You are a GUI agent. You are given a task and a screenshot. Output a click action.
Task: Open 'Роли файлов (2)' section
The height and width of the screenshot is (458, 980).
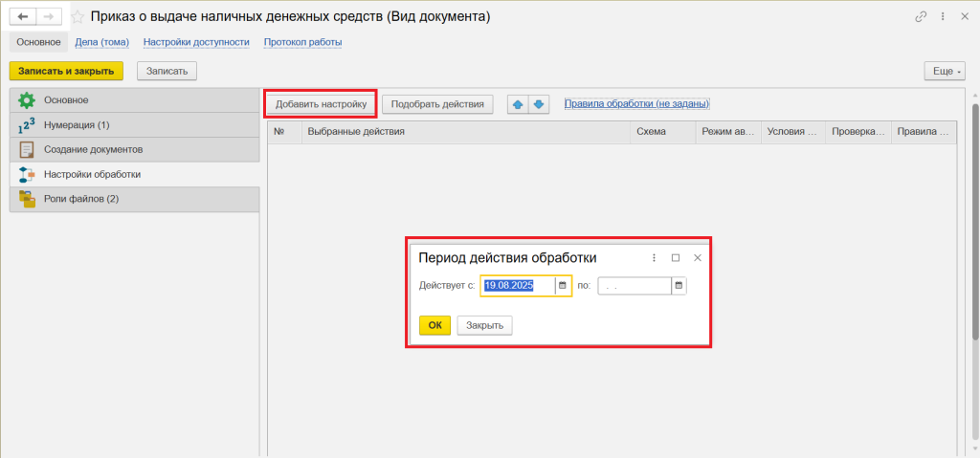[80, 199]
